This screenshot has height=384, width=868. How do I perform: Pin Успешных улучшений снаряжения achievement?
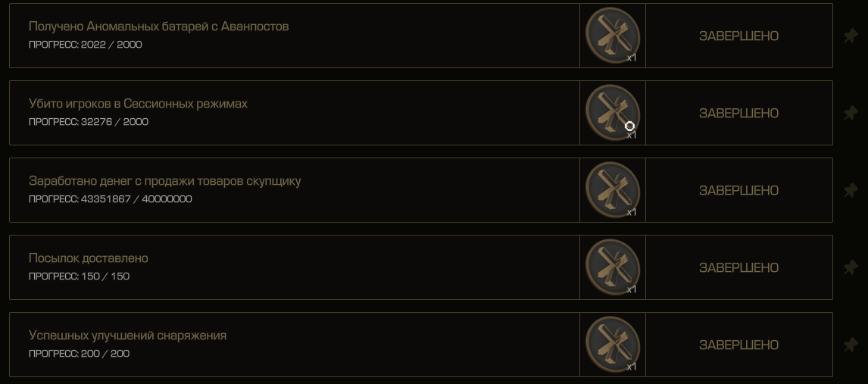point(851,345)
